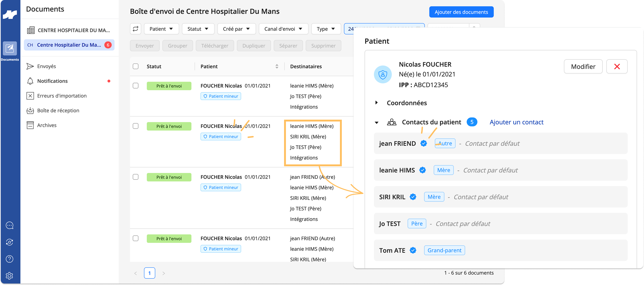The width and height of the screenshot is (644, 285).
Task: Click the refresh list icon button
Action: pos(135,29)
